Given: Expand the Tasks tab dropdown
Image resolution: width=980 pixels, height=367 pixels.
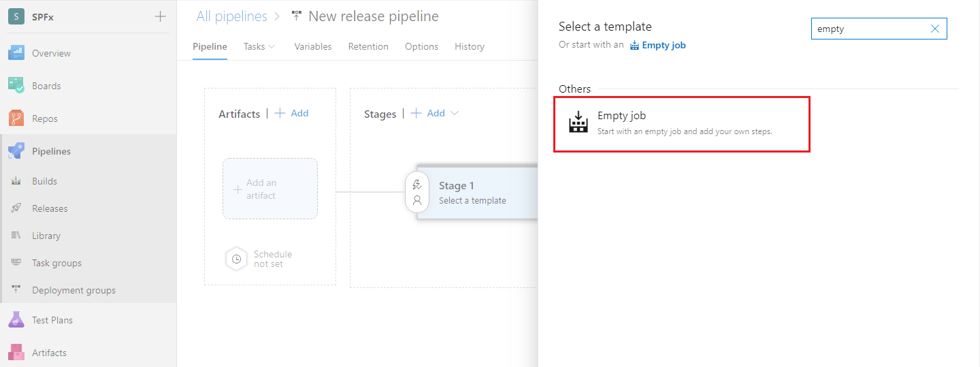Looking at the screenshot, I should coord(272,47).
